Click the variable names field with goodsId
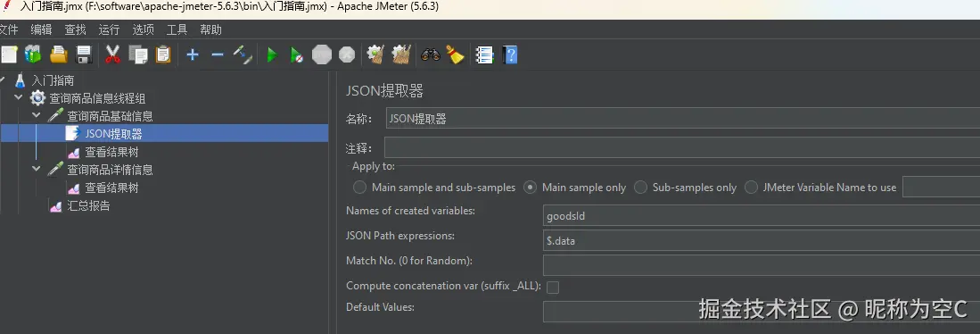The height and width of the screenshot is (334, 980). coord(762,216)
